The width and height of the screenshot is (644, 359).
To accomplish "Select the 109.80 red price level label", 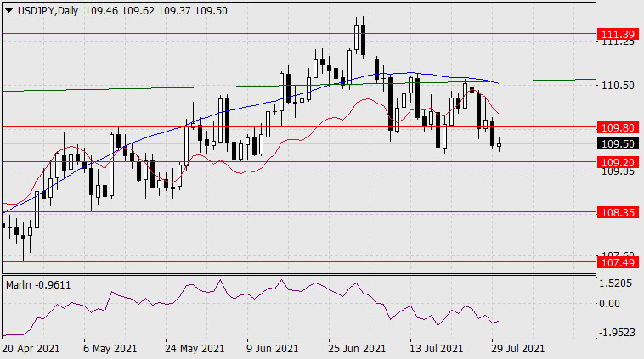I will (618, 127).
